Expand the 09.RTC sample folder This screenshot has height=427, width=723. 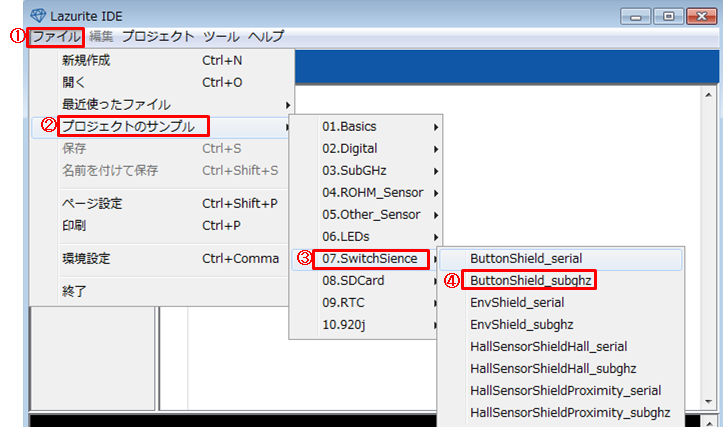click(366, 303)
